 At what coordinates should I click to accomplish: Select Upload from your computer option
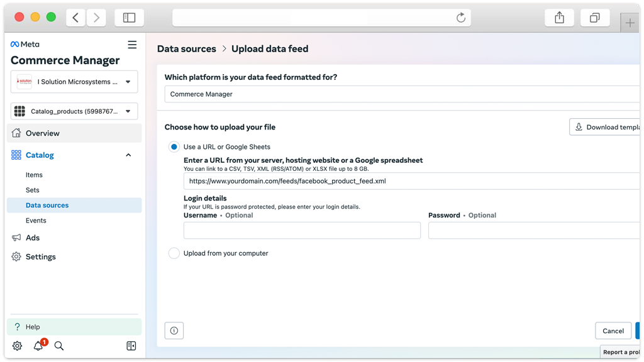[174, 253]
